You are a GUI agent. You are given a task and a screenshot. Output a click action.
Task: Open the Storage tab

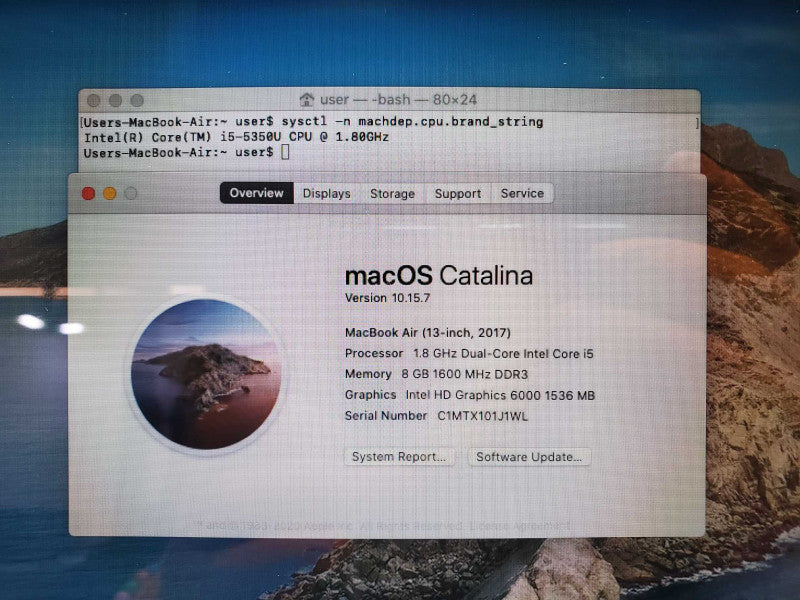point(392,193)
